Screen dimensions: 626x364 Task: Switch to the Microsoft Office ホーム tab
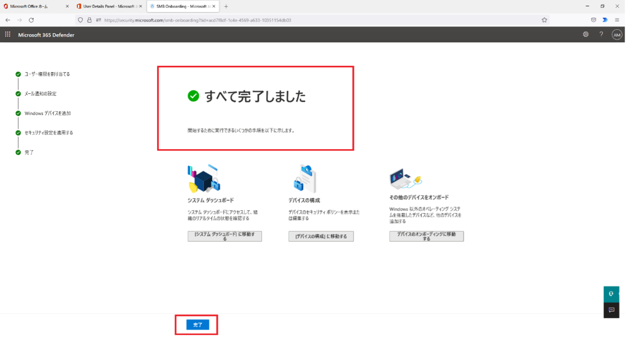coord(36,7)
